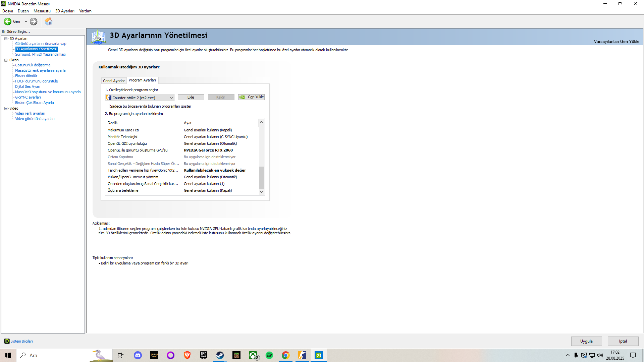Open Dijital Ses Ayarı
Image resolution: width=644 pixels, height=362 pixels.
point(28,86)
